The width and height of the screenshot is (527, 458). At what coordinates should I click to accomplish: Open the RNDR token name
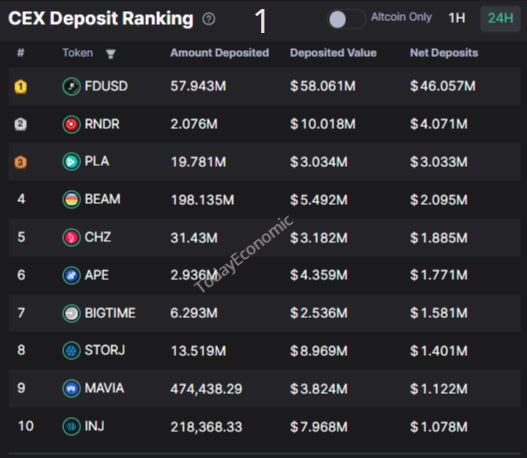[x=102, y=124]
